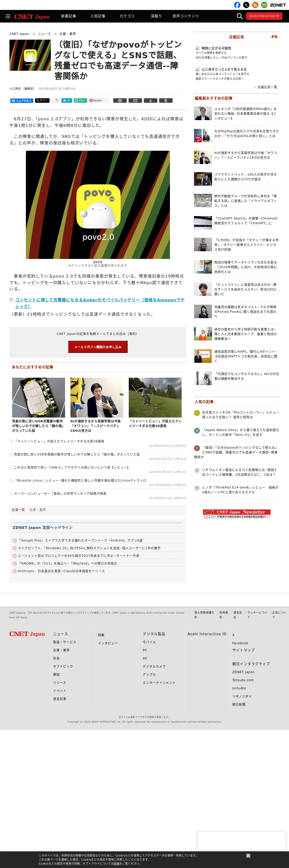Screen dimensions: 289x868
Task: Open footer インタビュー link
Action: point(108,643)
